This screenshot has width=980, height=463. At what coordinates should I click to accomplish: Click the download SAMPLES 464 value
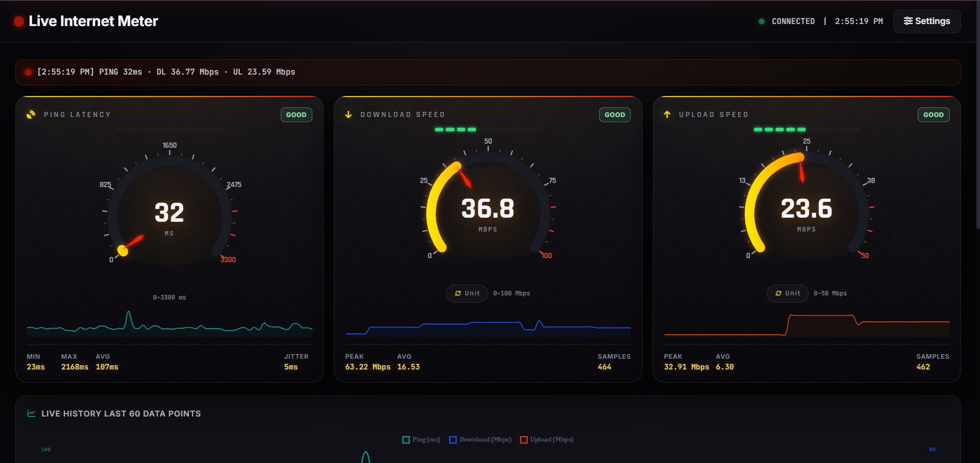coord(604,367)
